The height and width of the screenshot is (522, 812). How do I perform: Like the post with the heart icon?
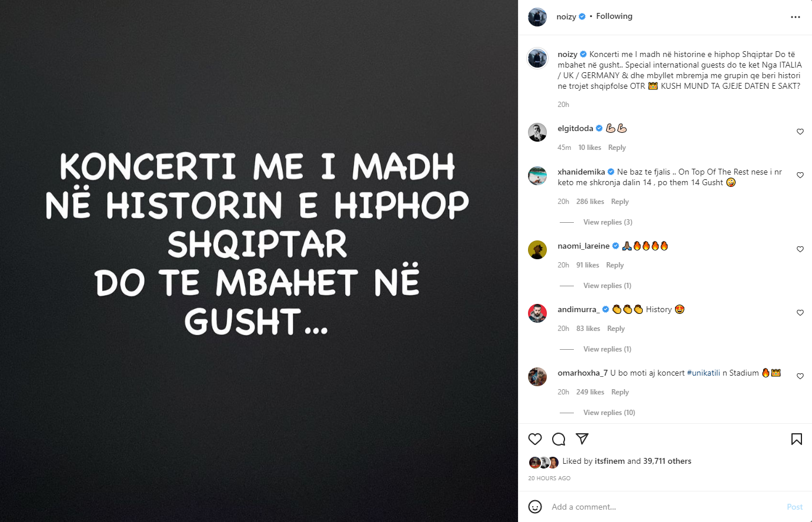click(535, 439)
